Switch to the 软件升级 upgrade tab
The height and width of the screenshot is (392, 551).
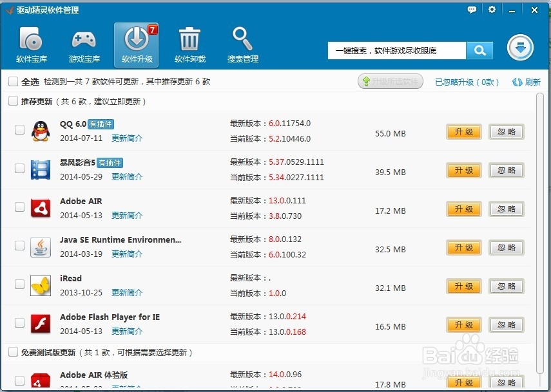coord(137,45)
